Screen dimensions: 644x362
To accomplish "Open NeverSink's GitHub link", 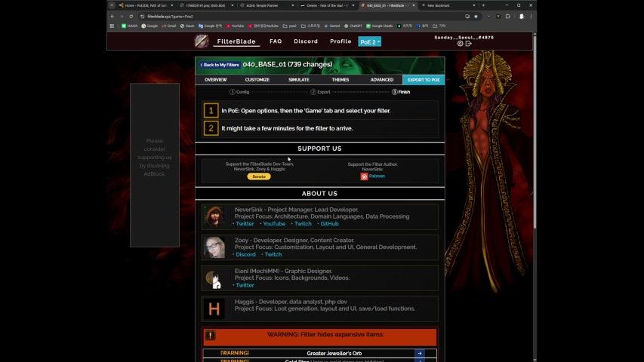I will [x=329, y=224].
